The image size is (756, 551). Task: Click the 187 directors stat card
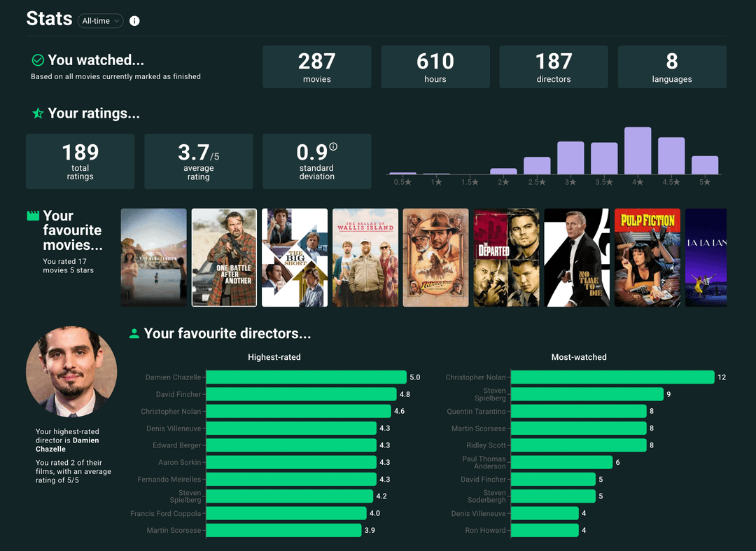click(x=553, y=67)
